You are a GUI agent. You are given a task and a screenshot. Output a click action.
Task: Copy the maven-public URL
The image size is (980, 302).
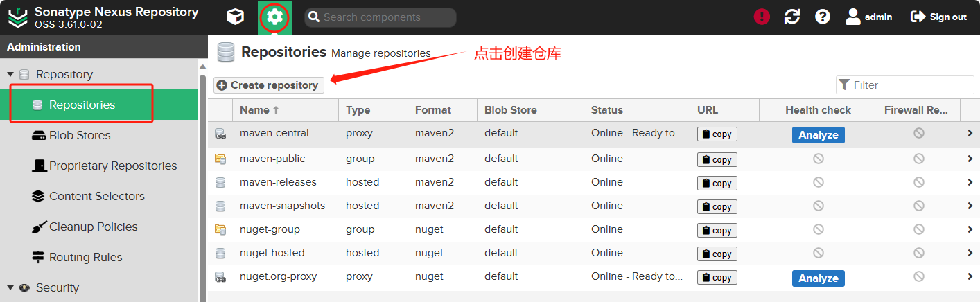[x=717, y=159]
